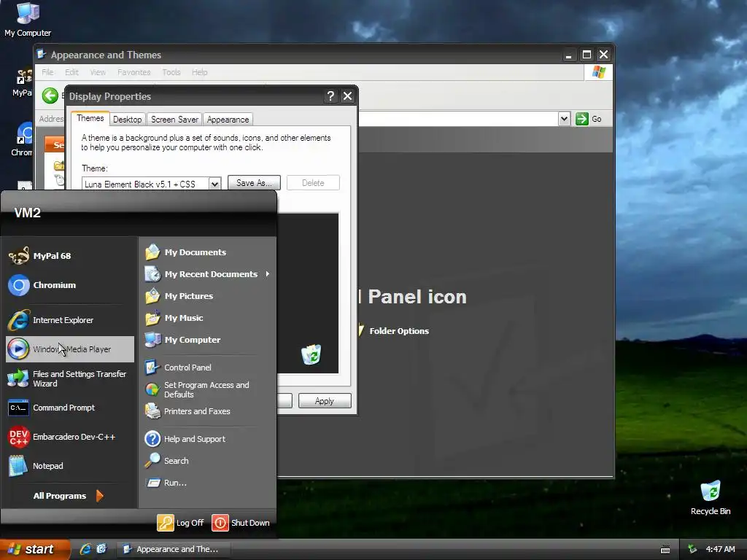
Task: Click Save As... theme button
Action: click(254, 183)
